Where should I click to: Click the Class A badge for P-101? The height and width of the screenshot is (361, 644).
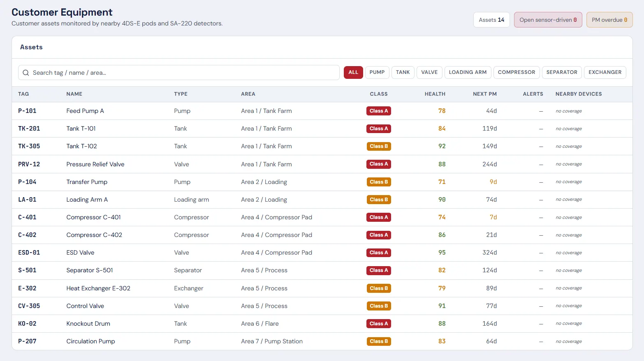pos(379,111)
